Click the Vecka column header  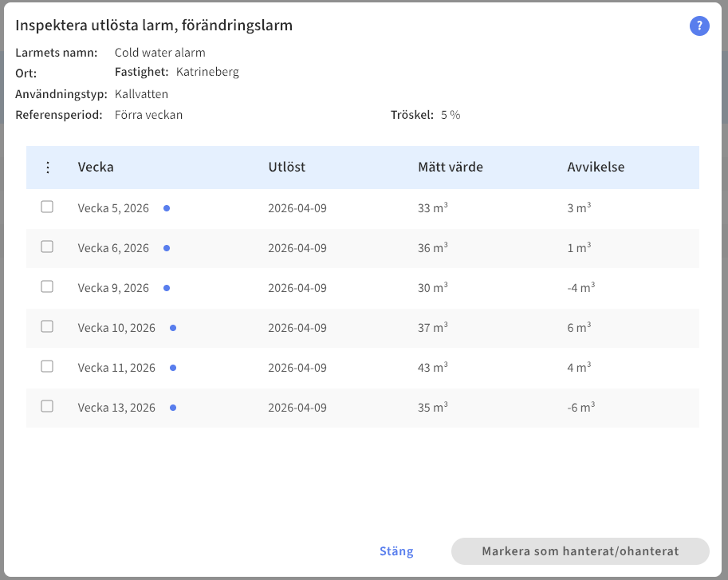click(x=96, y=168)
